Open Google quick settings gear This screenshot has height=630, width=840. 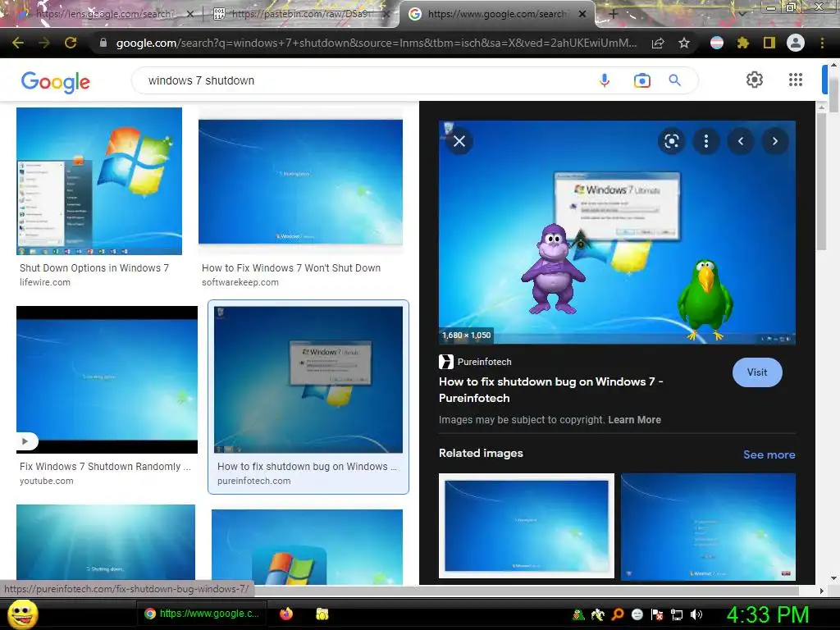755,80
